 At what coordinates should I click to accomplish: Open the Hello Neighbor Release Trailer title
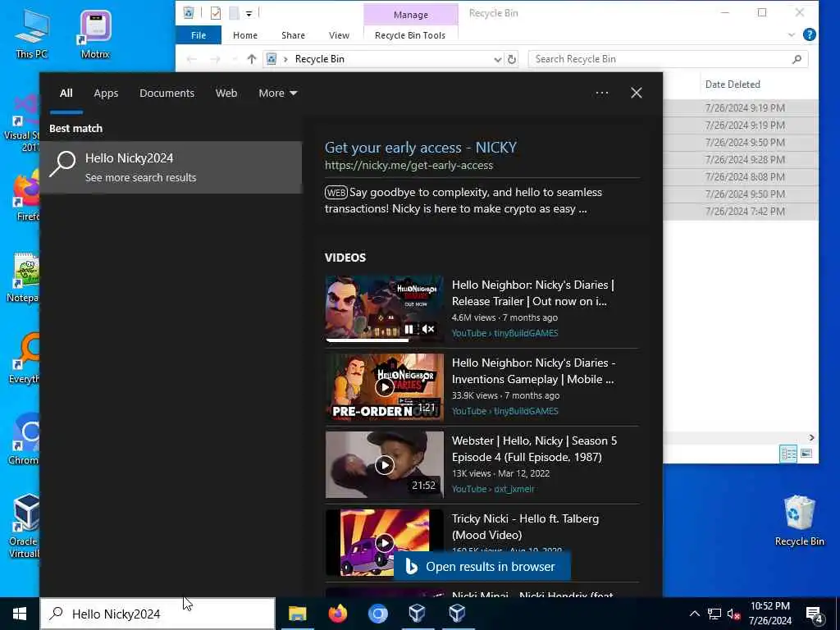pyautogui.click(x=532, y=293)
